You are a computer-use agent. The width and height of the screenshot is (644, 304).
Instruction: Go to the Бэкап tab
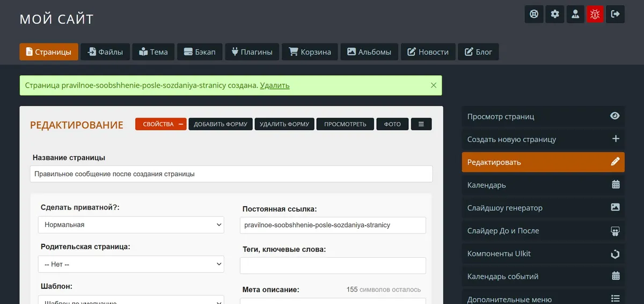(x=200, y=52)
